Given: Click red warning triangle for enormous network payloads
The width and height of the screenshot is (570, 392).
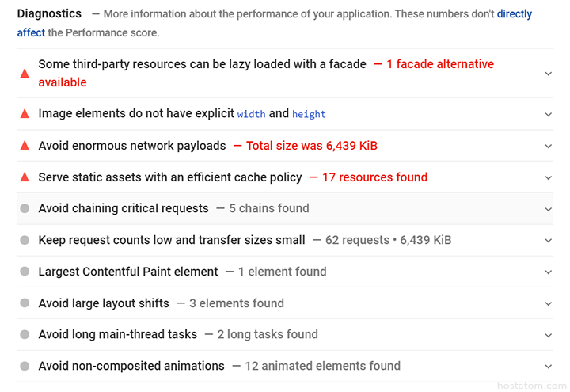Looking at the screenshot, I should 25,146.
